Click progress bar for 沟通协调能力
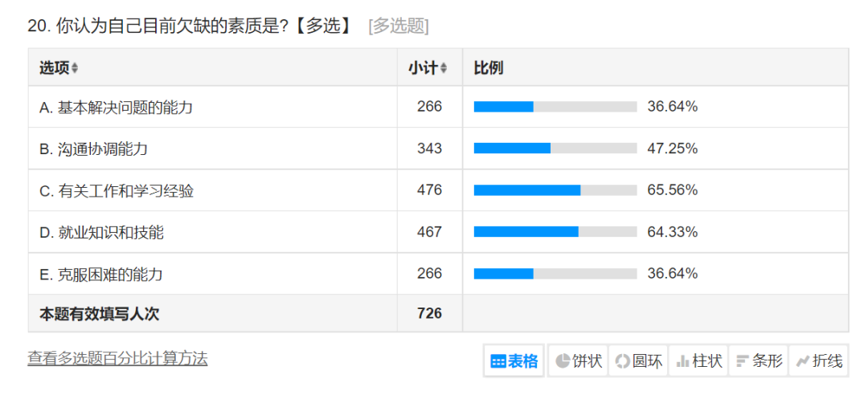868x399 pixels. point(555,149)
